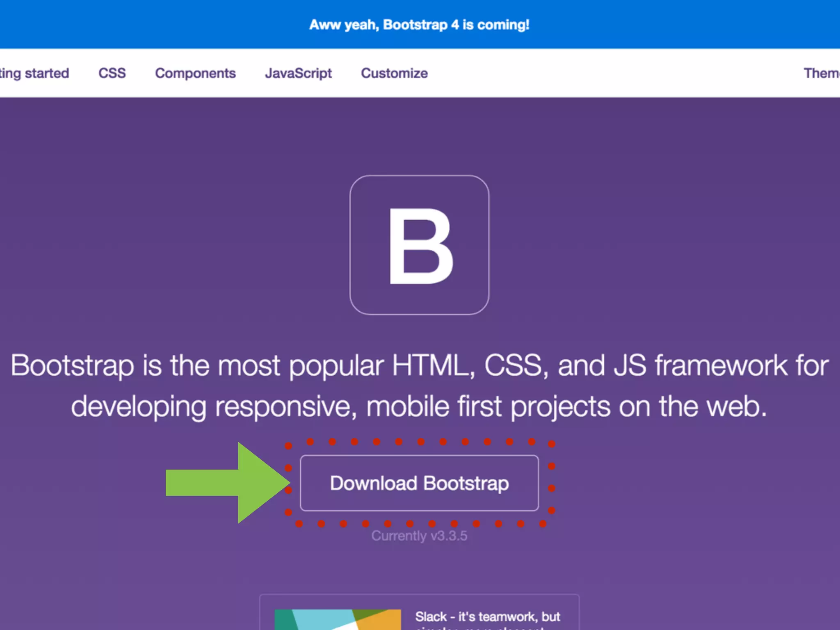The width and height of the screenshot is (840, 630).
Task: Click the Bootstrap B logo
Action: [419, 245]
